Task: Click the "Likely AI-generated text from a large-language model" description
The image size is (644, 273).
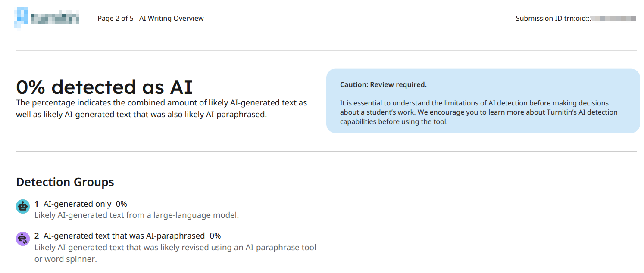Action: click(x=136, y=215)
